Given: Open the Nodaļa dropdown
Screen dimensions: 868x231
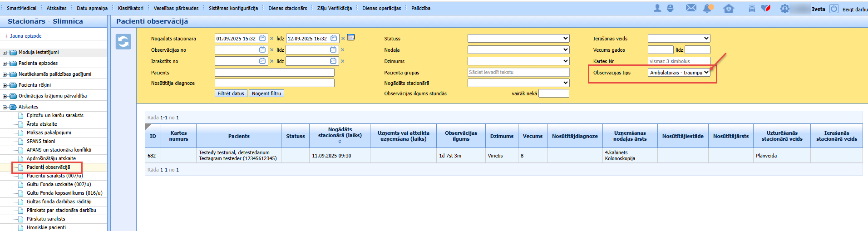Looking at the screenshot, I should pos(518,50).
